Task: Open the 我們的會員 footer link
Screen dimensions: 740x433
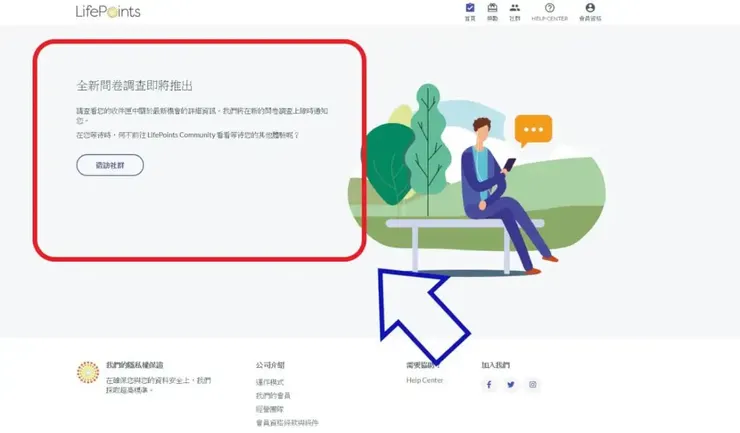Action: coord(273,396)
